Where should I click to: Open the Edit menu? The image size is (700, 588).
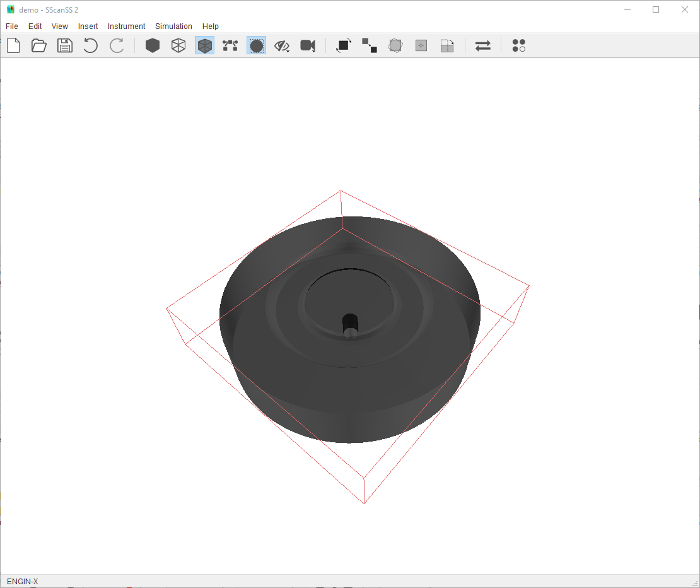[35, 26]
